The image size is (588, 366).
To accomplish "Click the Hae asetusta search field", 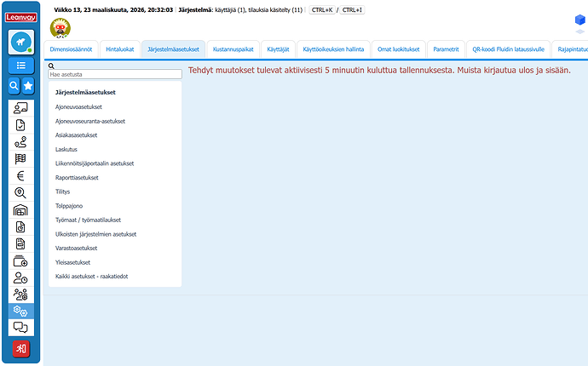I will 115,74.
